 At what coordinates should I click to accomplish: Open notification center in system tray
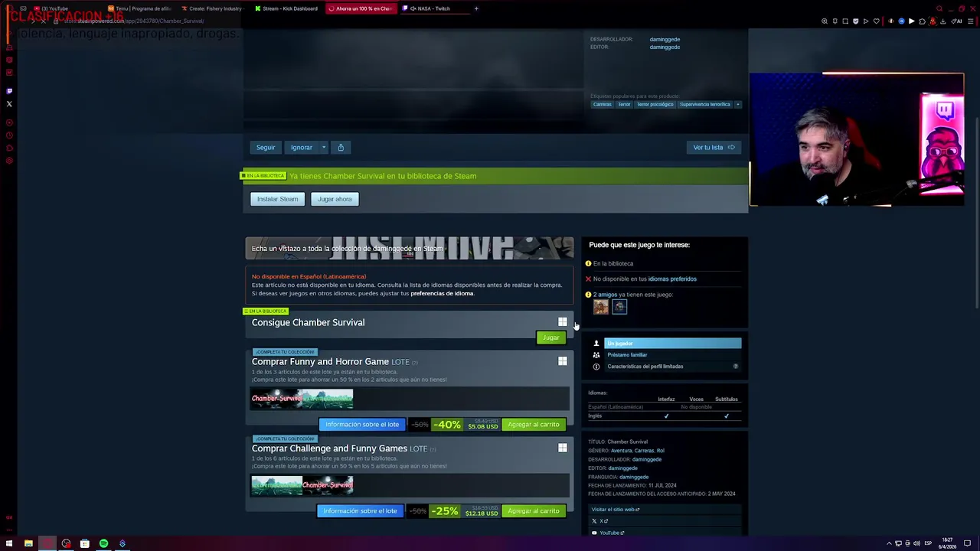969,543
